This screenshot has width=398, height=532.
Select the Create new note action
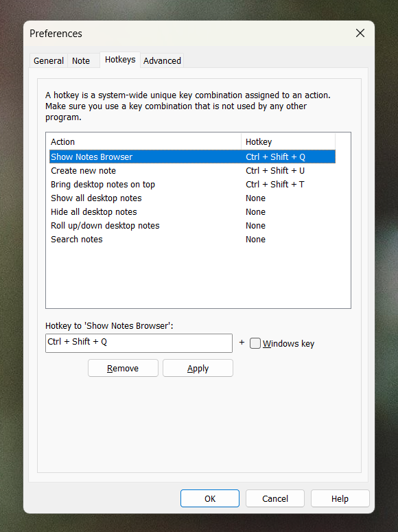192,171
